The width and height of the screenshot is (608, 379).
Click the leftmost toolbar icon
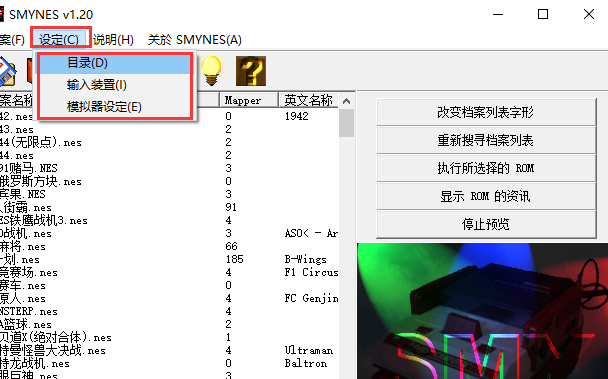point(7,71)
